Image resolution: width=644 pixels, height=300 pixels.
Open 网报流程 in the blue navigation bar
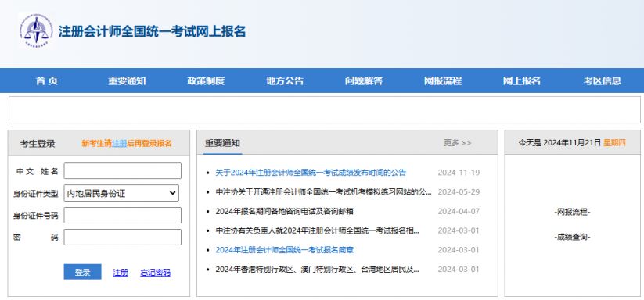[x=443, y=80]
